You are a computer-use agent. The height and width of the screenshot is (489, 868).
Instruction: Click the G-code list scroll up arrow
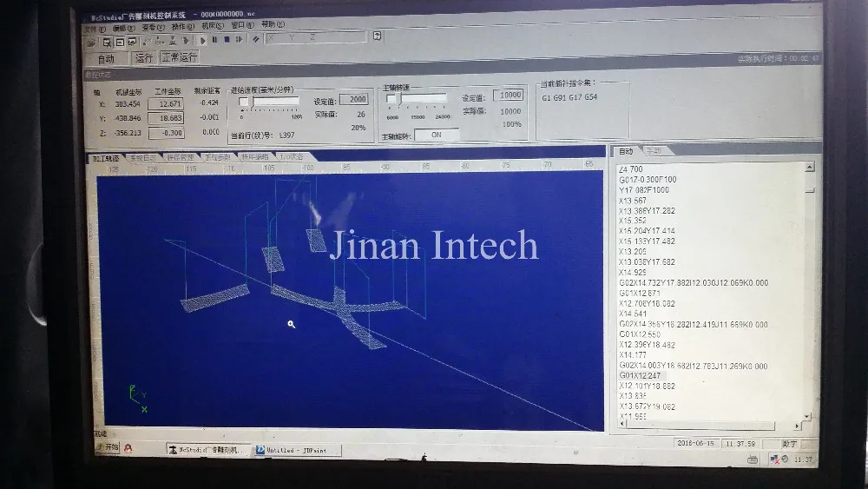[809, 167]
